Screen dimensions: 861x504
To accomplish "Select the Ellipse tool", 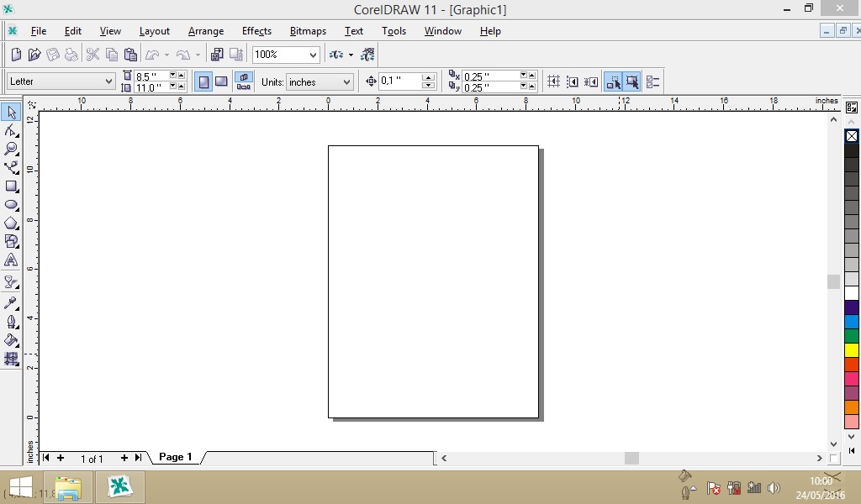I will point(11,205).
